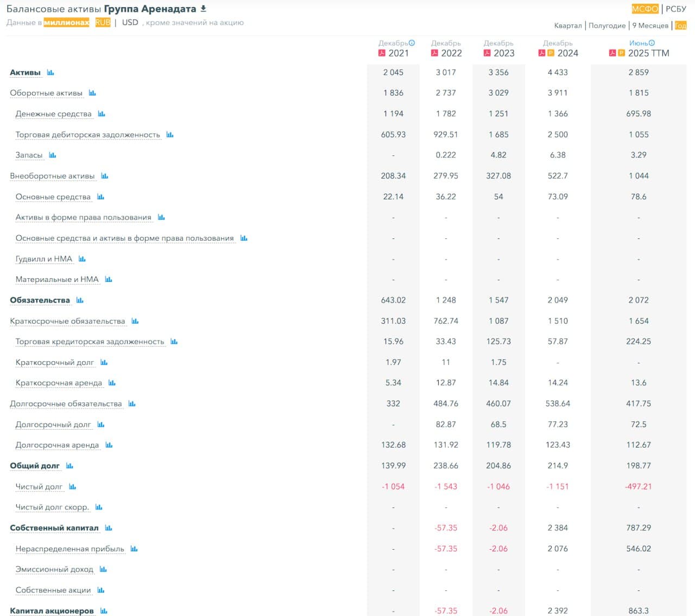Viewport: 695px width, 616px height.
Task: Show the chart for Собственный капитал
Action: (109, 528)
